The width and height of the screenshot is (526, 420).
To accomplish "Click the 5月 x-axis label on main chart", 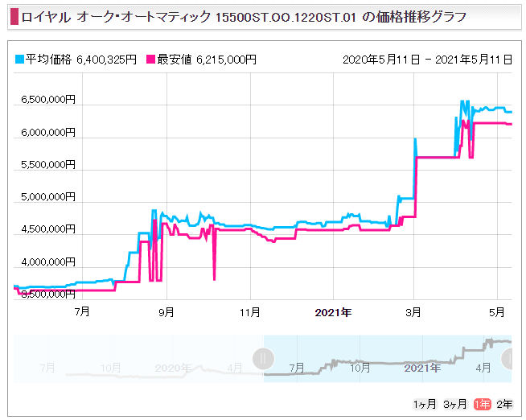I will [497, 313].
